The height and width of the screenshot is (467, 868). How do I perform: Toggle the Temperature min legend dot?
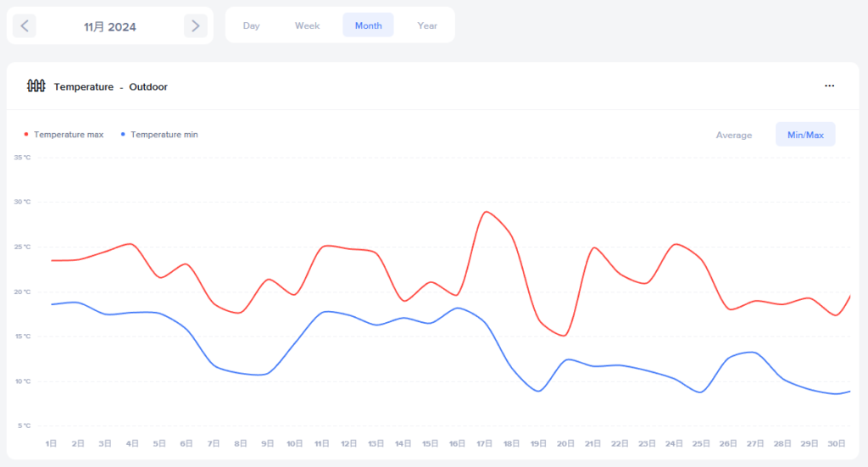(x=123, y=134)
